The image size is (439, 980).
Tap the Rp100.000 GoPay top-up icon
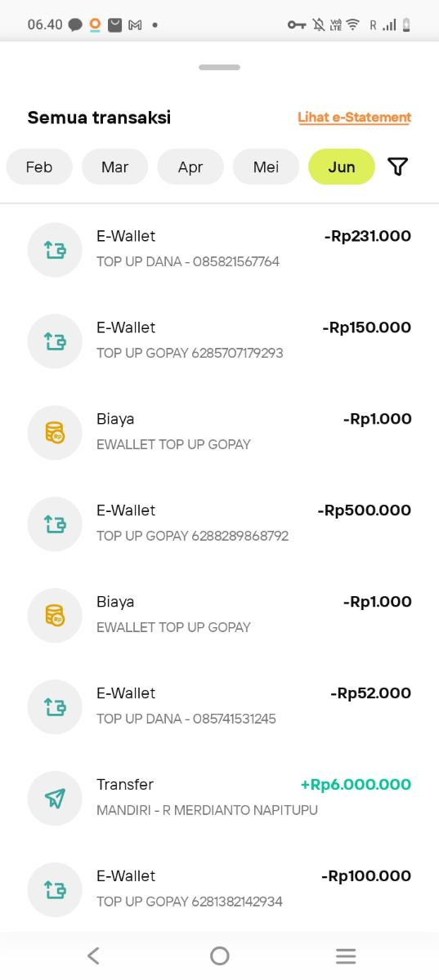coord(55,890)
